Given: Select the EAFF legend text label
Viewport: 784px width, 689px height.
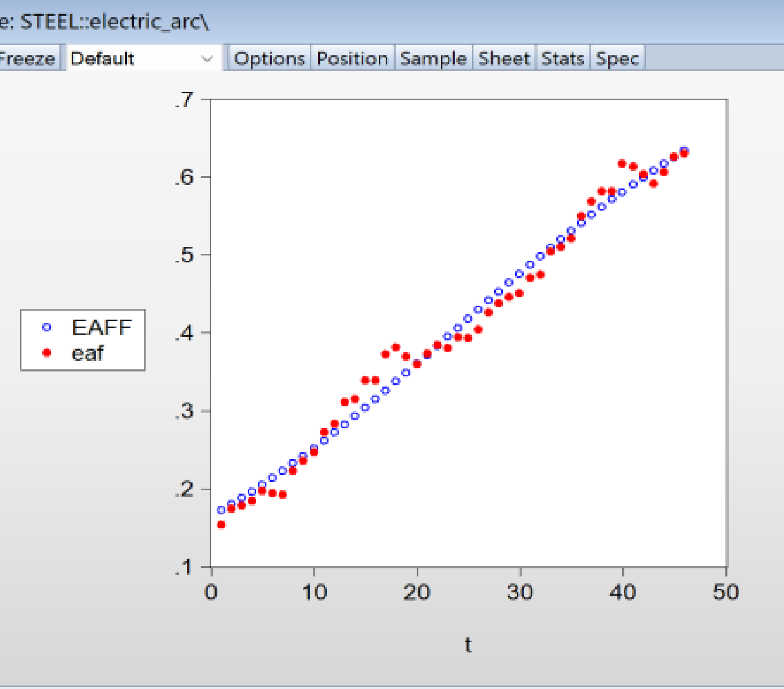Looking at the screenshot, I should [101, 328].
